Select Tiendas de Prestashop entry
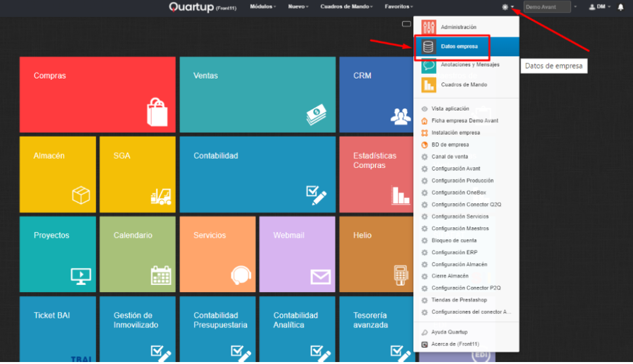The height and width of the screenshot is (364, 633). tap(459, 300)
